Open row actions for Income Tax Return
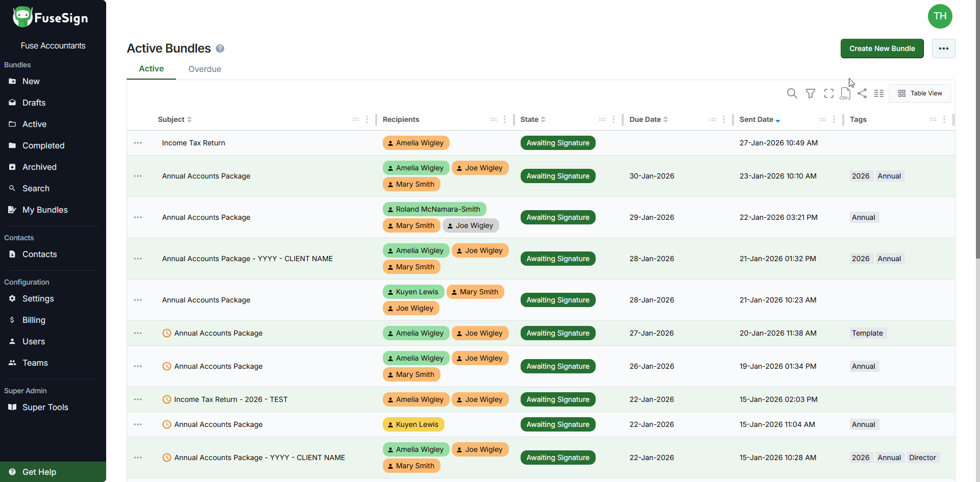Screen dimensions: 980x482 [138, 143]
